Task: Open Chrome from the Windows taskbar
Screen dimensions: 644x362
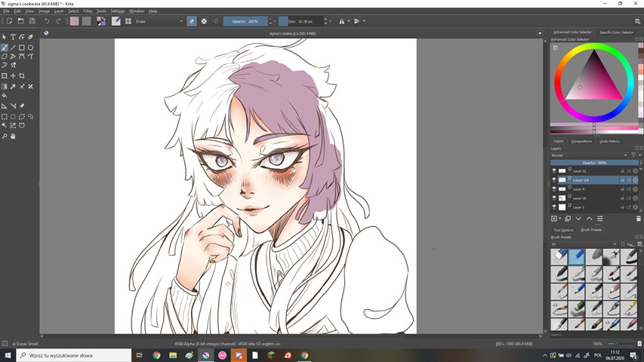Action: pyautogui.click(x=156, y=355)
